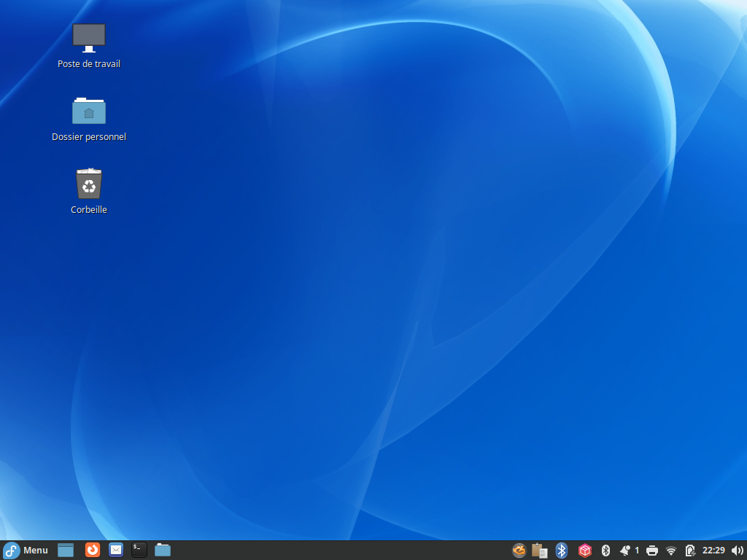Select the Corbeille trash icon
This screenshot has width=747, height=560.
coord(88,183)
